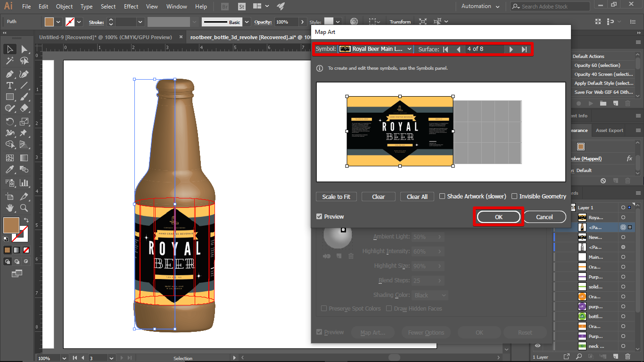644x362 pixels.
Task: Open the Automation workspace dropdown
Action: [x=479, y=6]
